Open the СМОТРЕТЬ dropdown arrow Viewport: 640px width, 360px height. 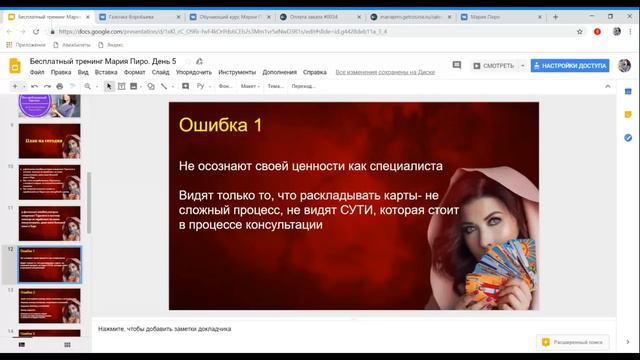522,66
